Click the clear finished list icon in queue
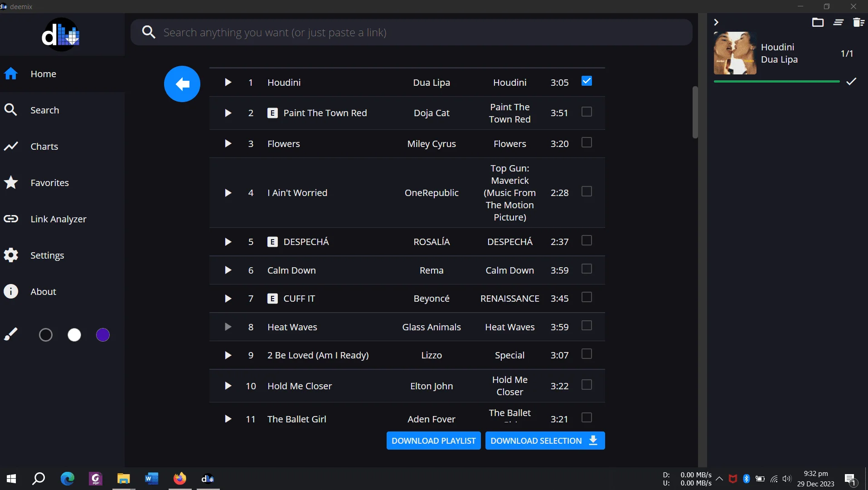868x490 pixels. point(839,22)
